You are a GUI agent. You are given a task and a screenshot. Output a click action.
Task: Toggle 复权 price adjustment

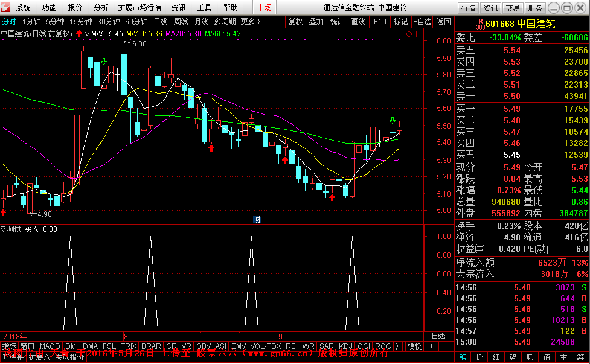(295, 22)
